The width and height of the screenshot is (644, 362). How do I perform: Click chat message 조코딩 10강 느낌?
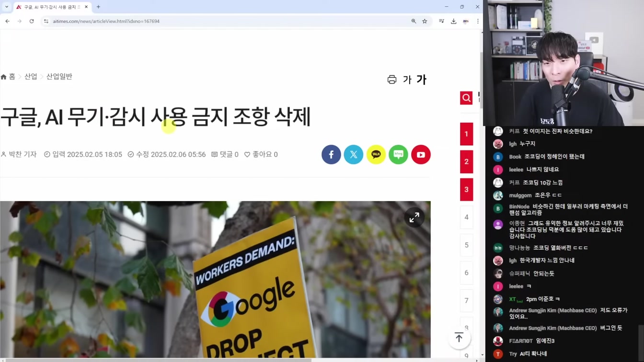tap(542, 182)
